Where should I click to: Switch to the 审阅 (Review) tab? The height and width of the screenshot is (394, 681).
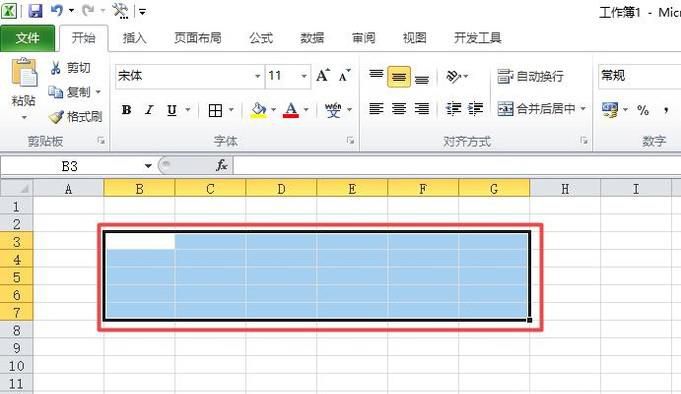click(364, 38)
